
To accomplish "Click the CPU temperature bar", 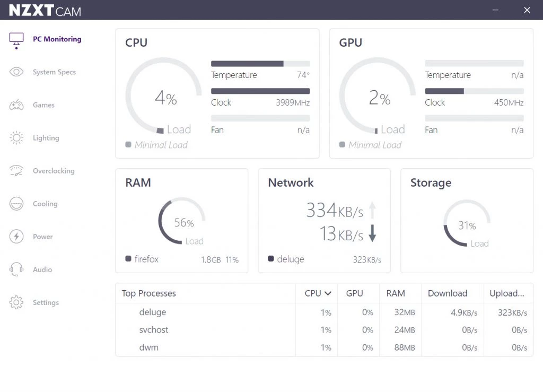I will 260,64.
